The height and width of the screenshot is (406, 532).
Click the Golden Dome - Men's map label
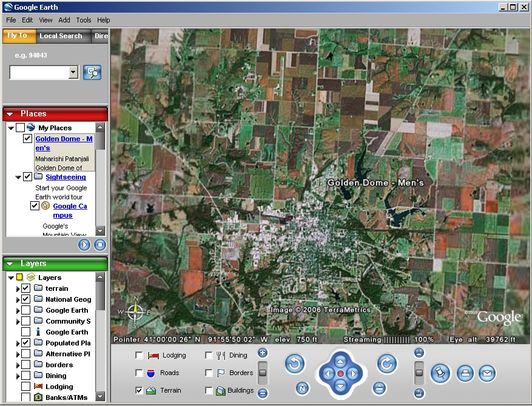point(375,182)
